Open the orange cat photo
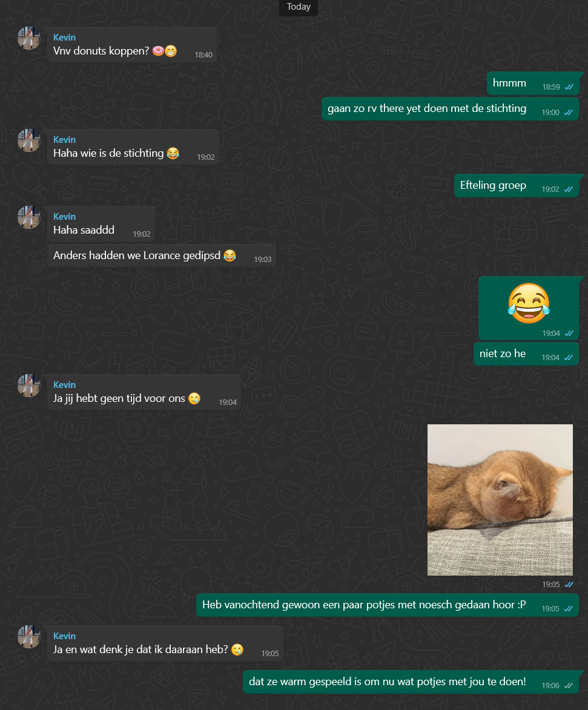 pyautogui.click(x=500, y=500)
